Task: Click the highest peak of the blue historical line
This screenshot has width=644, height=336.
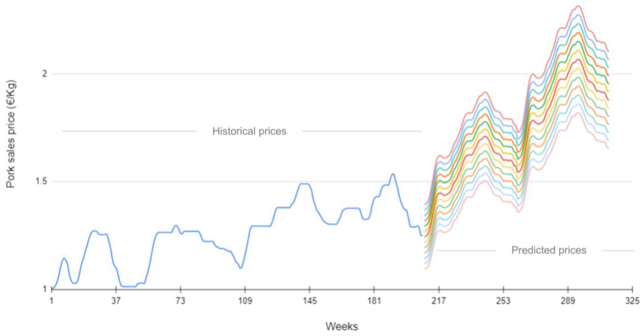Action: [x=393, y=174]
